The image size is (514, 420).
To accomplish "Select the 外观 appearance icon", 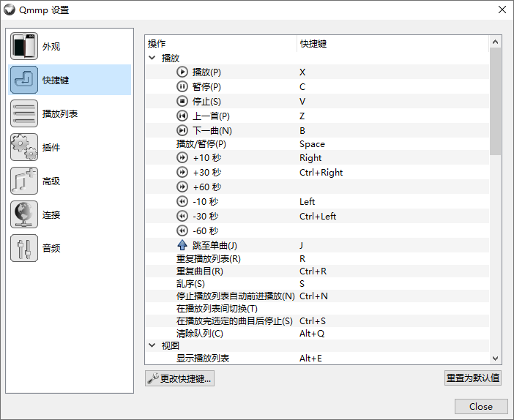I will (24, 46).
